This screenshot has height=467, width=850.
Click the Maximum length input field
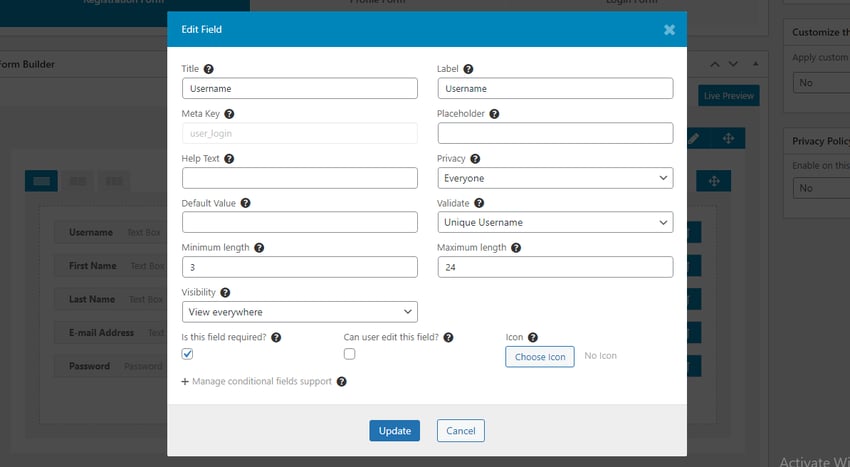click(555, 267)
